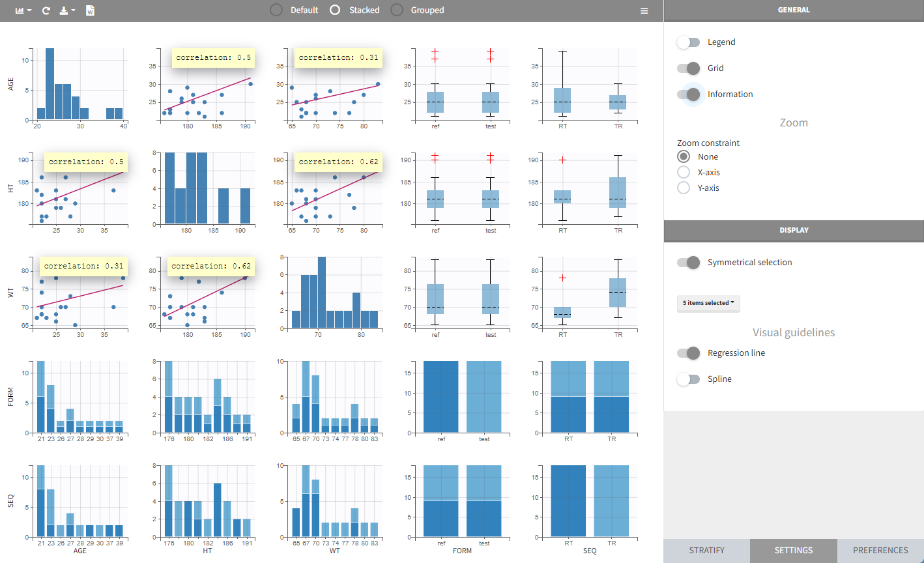Choose the Stacked display option
924x563 pixels.
point(336,10)
